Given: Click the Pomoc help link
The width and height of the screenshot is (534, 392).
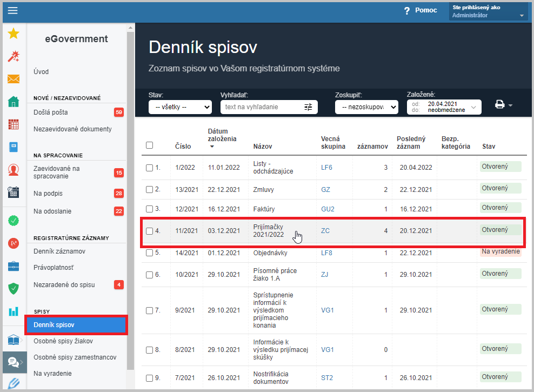Looking at the screenshot, I should point(426,10).
